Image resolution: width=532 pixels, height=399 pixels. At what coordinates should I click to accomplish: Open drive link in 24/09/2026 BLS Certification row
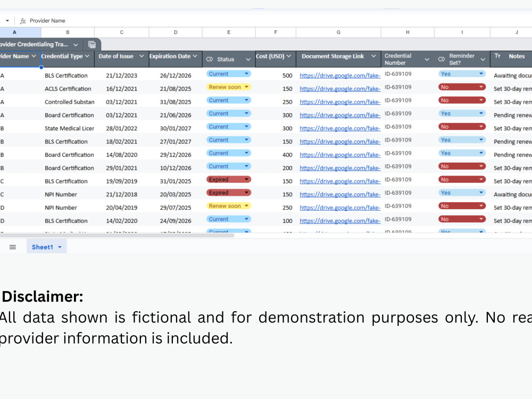[340, 221]
